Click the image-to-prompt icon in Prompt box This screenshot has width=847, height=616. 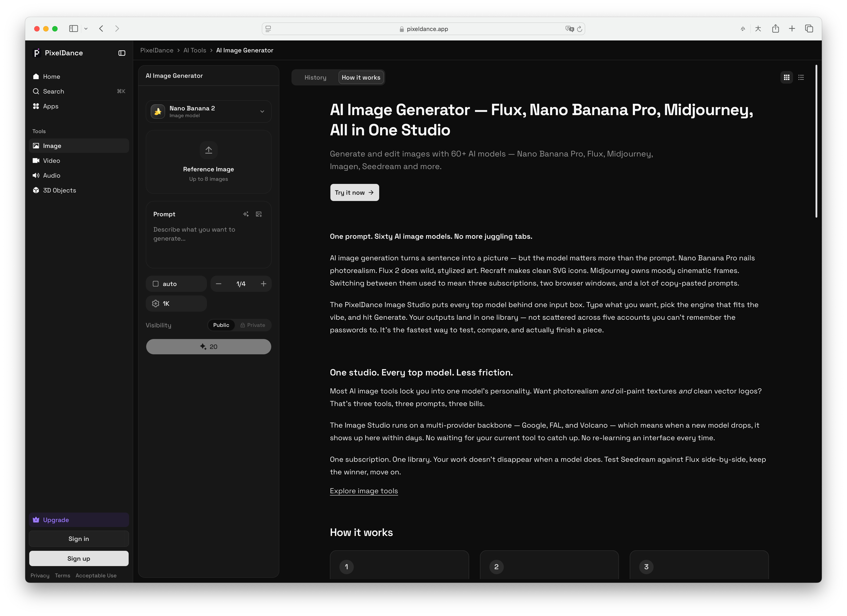click(259, 214)
